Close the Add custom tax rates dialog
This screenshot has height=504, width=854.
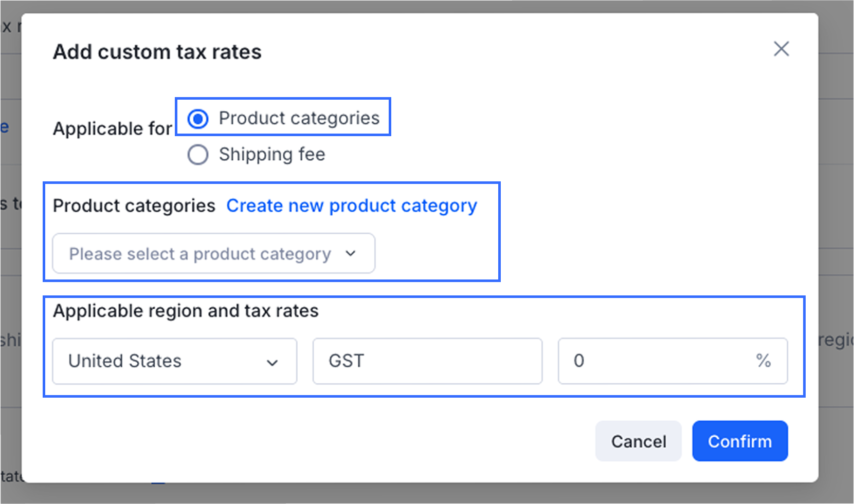tap(781, 49)
